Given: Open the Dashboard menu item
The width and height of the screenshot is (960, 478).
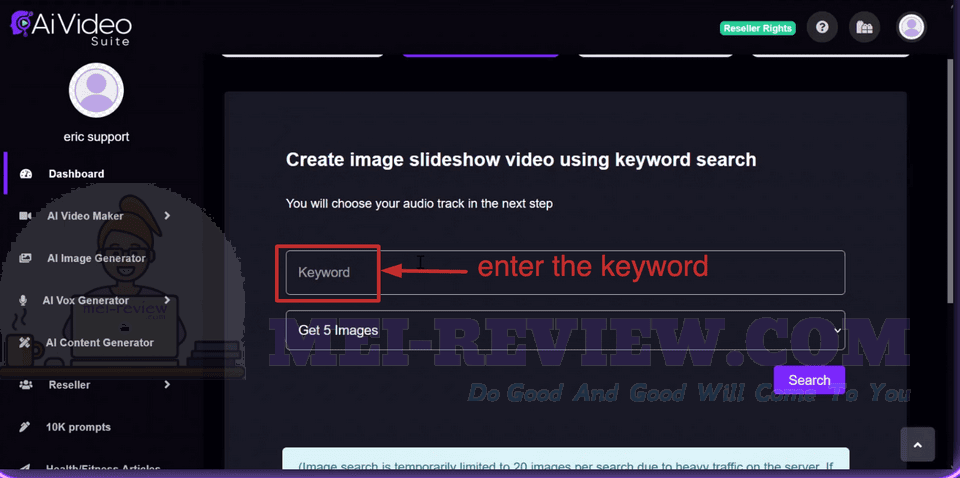Looking at the screenshot, I should click(x=77, y=174).
